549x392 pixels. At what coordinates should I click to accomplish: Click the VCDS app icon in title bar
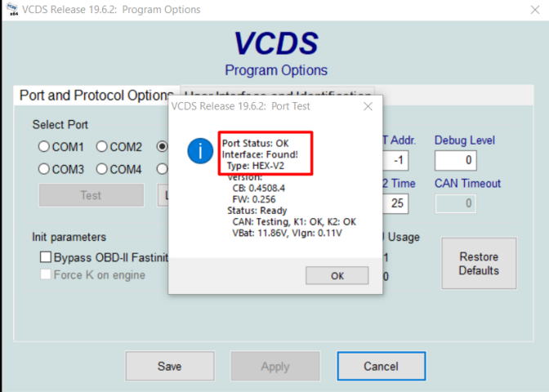pos(12,9)
